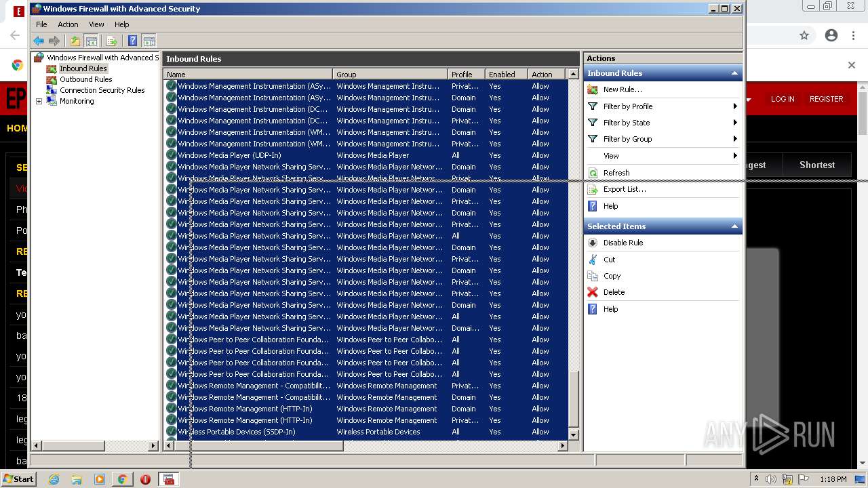Select Connection Security Rules tree node
This screenshot has height=488, width=868.
point(102,90)
